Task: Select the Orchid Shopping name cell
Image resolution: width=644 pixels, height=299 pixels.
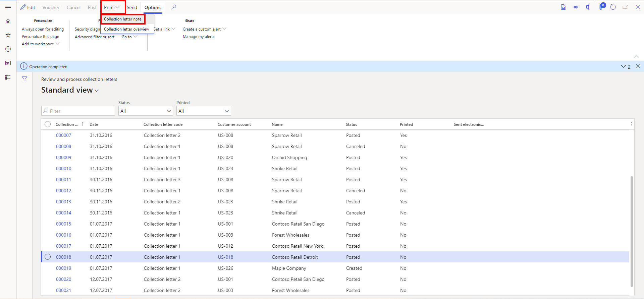Action: (x=289, y=157)
